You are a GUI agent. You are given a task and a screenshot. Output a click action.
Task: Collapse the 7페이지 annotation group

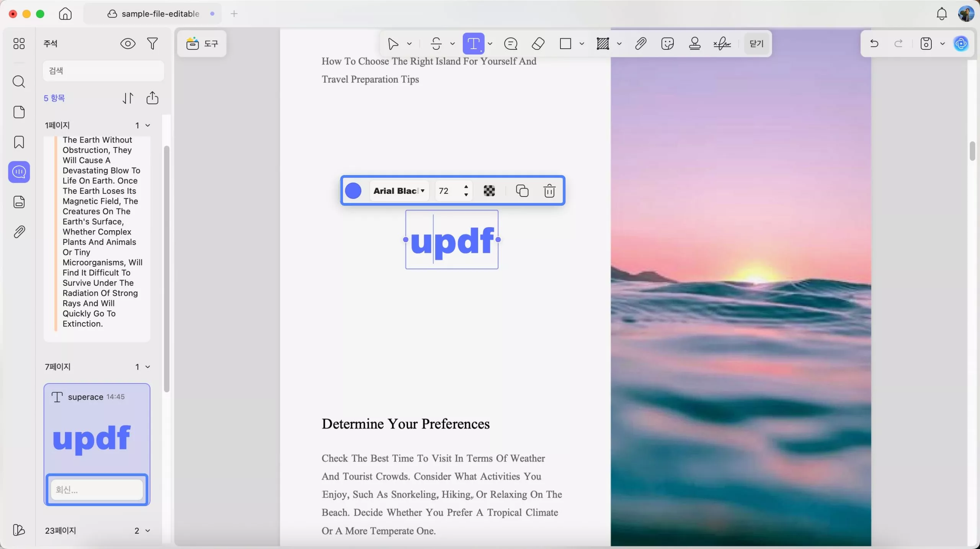click(148, 367)
